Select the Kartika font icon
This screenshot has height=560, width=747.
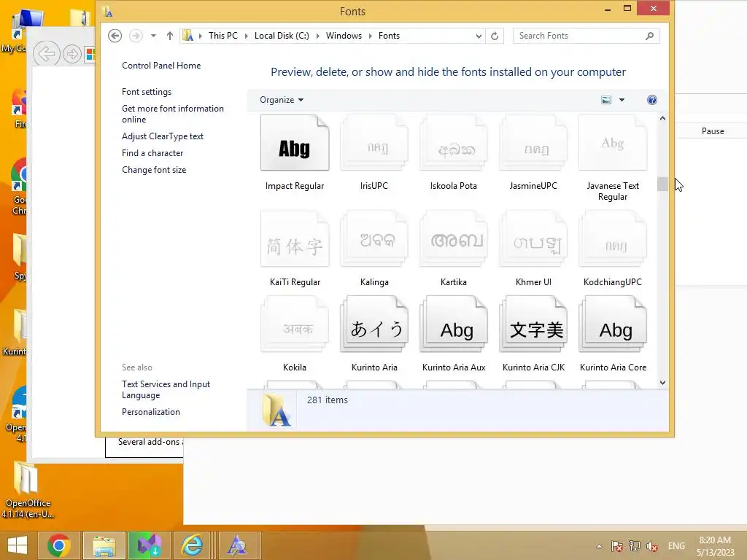(x=454, y=239)
